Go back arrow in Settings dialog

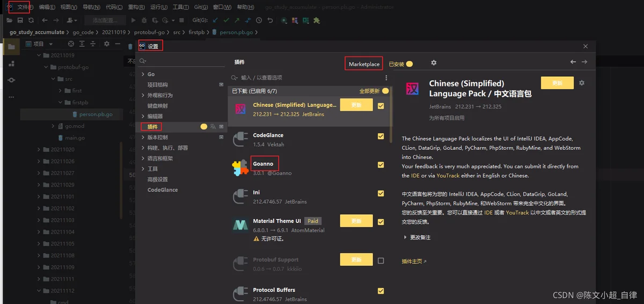point(573,62)
